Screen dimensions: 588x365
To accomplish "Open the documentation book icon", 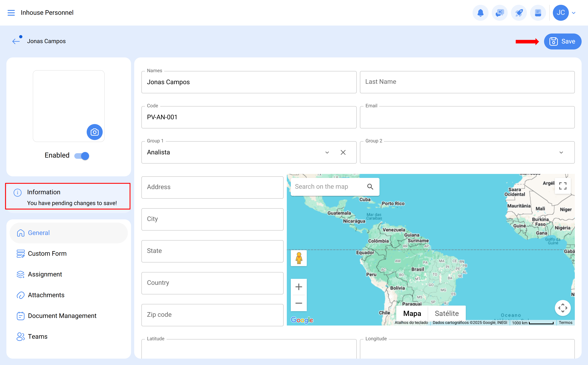I will tap(538, 13).
